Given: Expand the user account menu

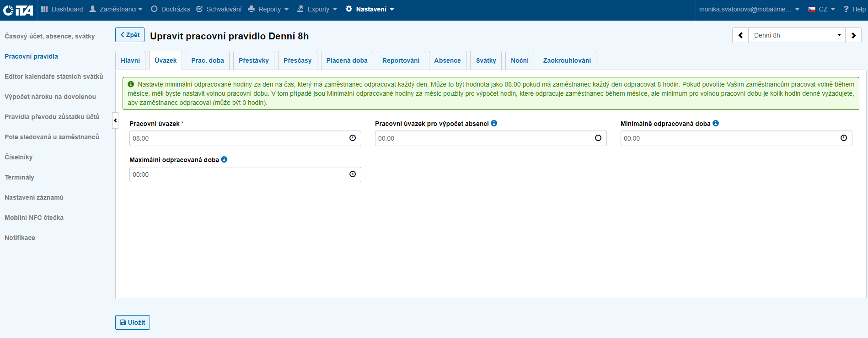Looking at the screenshot, I should tap(749, 9).
